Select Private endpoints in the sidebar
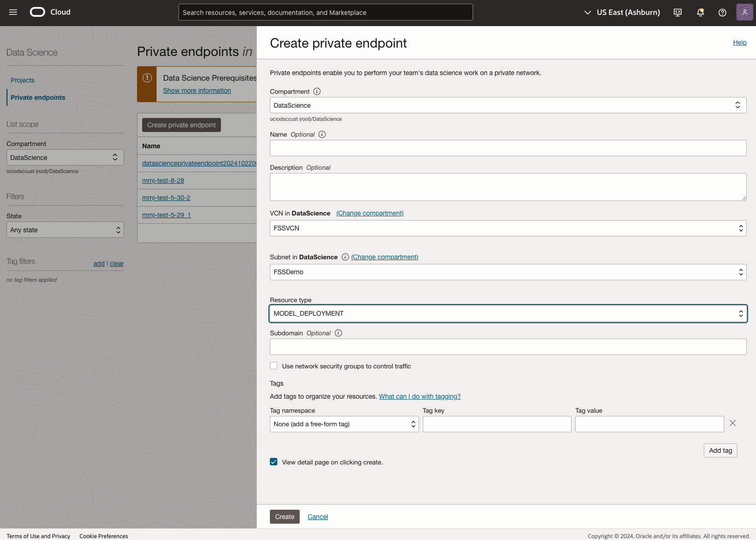This screenshot has width=756, height=540. (x=38, y=97)
